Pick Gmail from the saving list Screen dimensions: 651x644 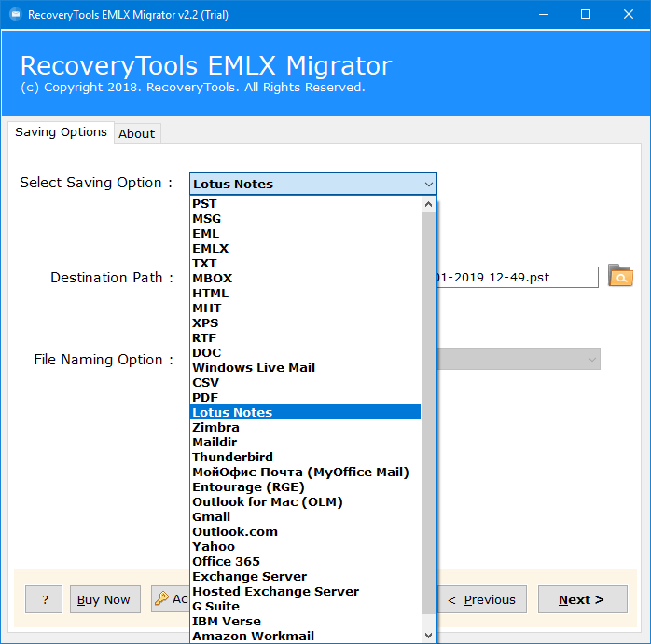tap(305, 517)
